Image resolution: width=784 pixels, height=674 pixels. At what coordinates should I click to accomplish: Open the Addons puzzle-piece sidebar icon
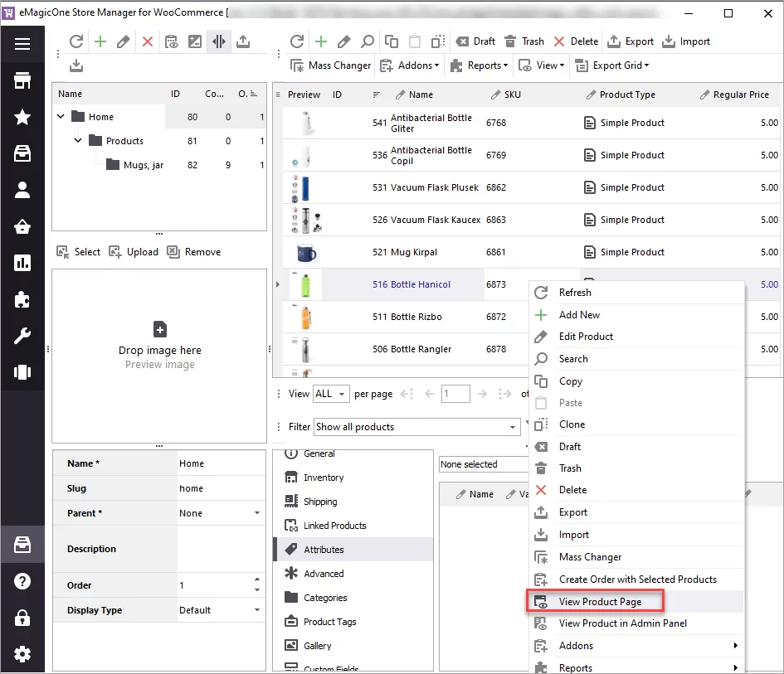coord(22,299)
